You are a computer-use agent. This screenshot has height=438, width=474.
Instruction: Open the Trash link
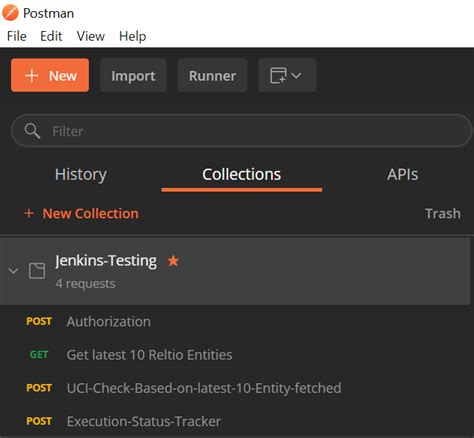pyautogui.click(x=443, y=213)
